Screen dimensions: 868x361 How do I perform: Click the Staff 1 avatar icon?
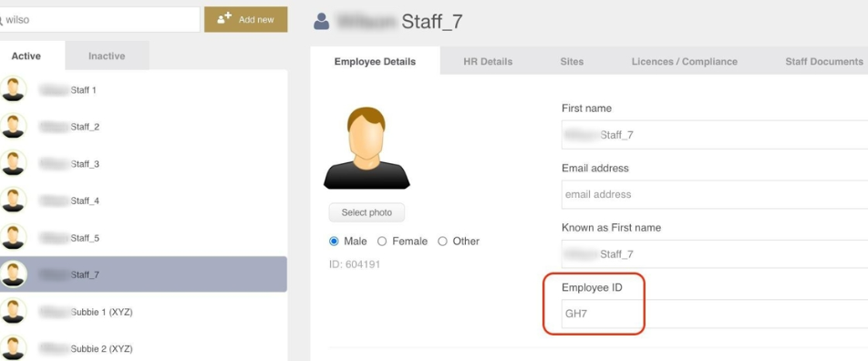(13, 89)
